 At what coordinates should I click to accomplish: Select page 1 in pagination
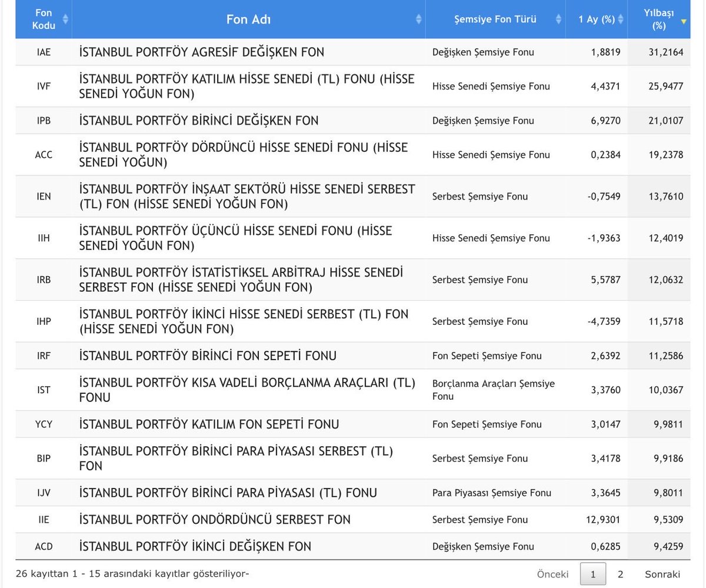tap(592, 574)
